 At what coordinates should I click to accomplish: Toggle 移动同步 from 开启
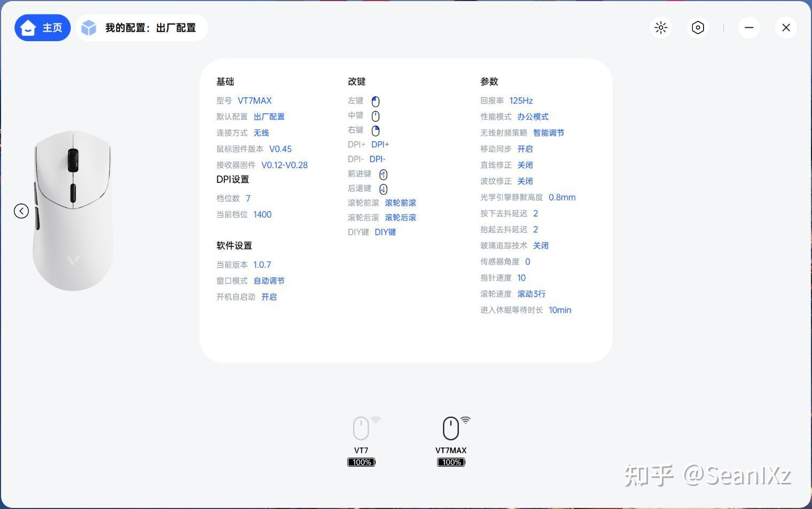point(525,149)
